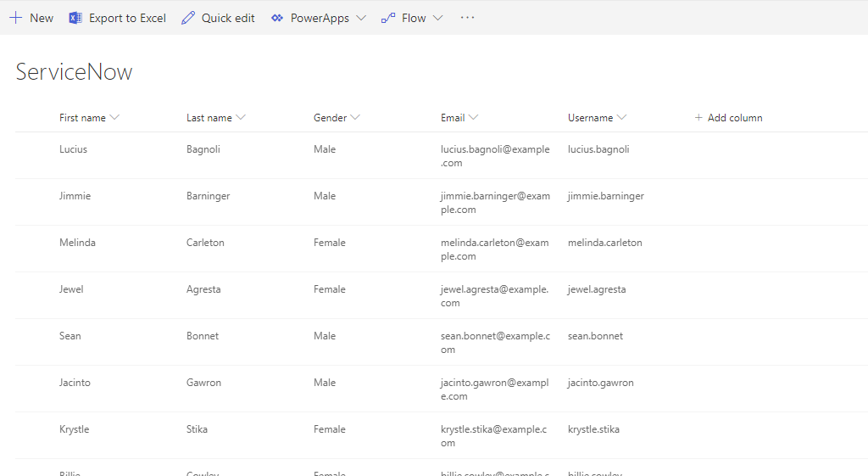Click the jacinto.gawron@example.com email cell

click(495, 389)
